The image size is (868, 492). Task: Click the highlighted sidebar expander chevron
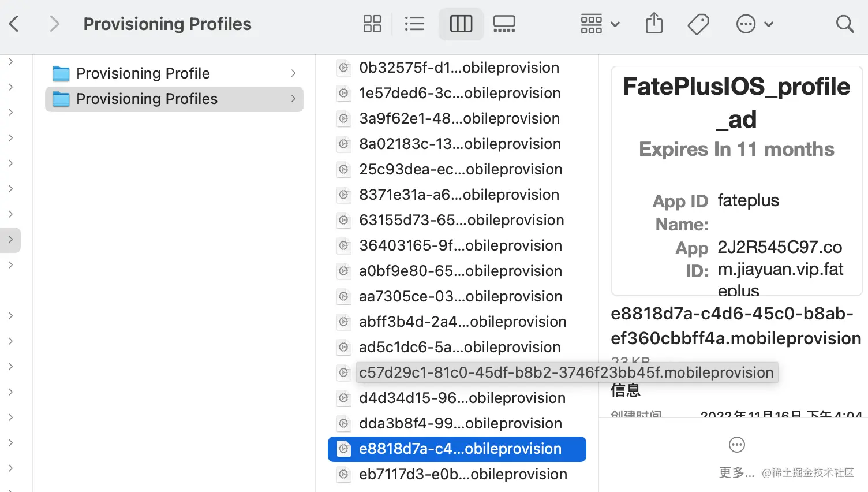[10, 240]
